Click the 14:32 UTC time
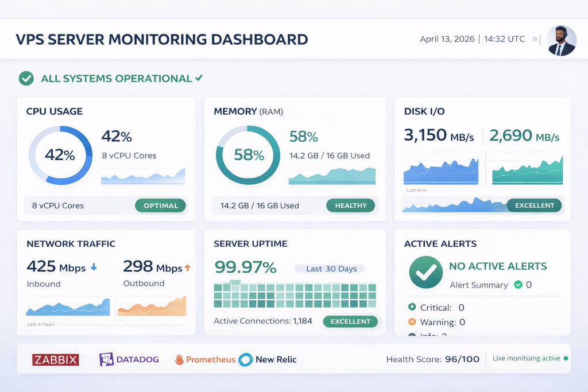Viewport: 588px width, 392px height. [504, 39]
